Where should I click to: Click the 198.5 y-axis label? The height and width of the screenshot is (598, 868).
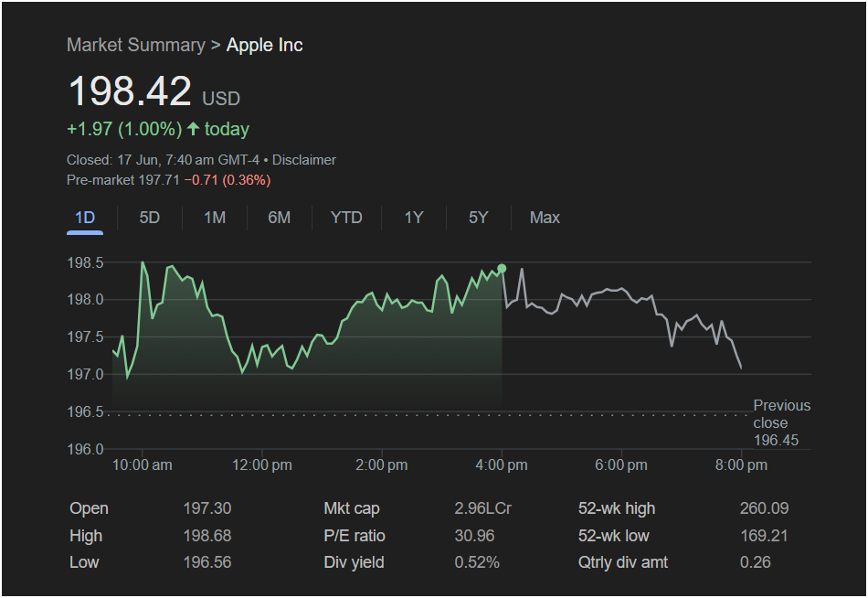coord(85,262)
